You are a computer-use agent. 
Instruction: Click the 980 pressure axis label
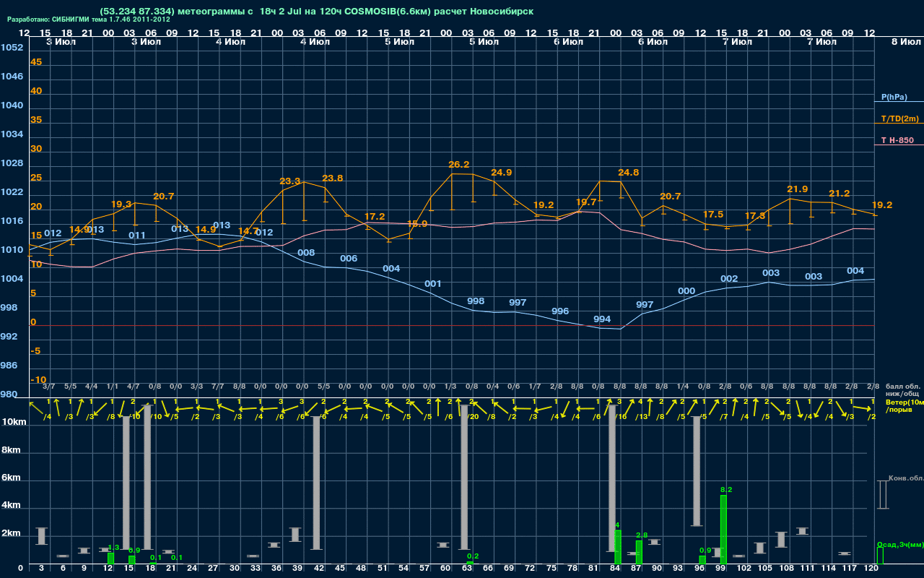pos(9,394)
